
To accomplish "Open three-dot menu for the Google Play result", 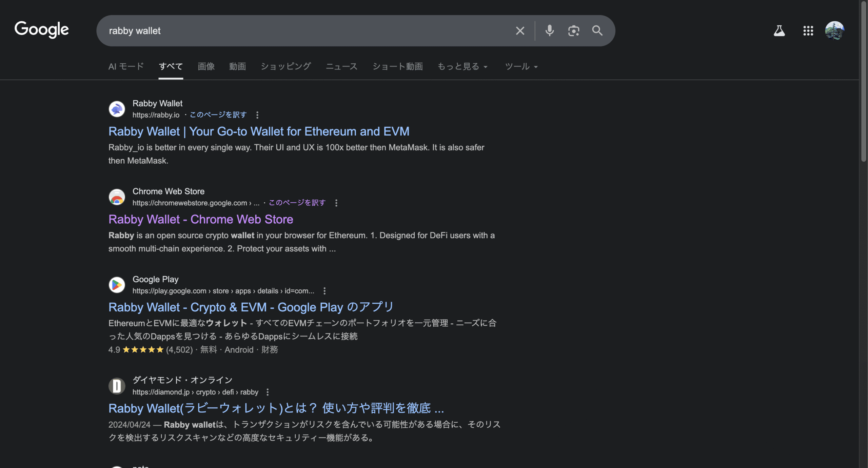I will pyautogui.click(x=324, y=291).
